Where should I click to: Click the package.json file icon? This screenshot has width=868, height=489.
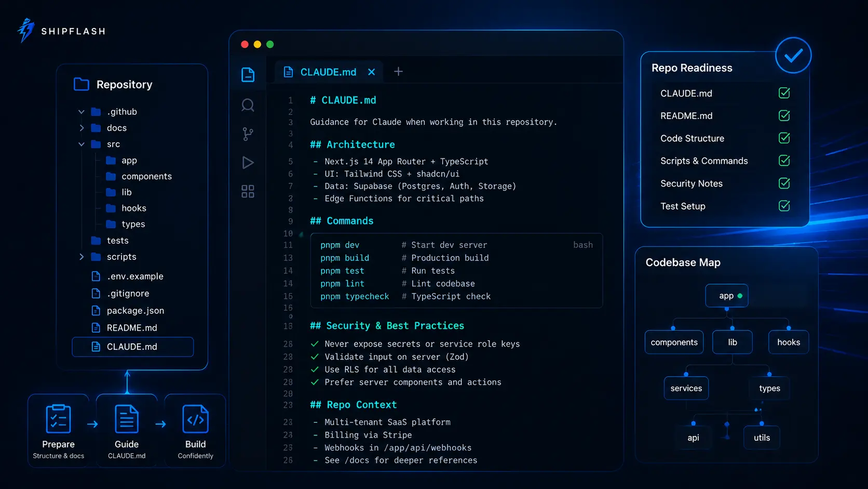tap(96, 310)
